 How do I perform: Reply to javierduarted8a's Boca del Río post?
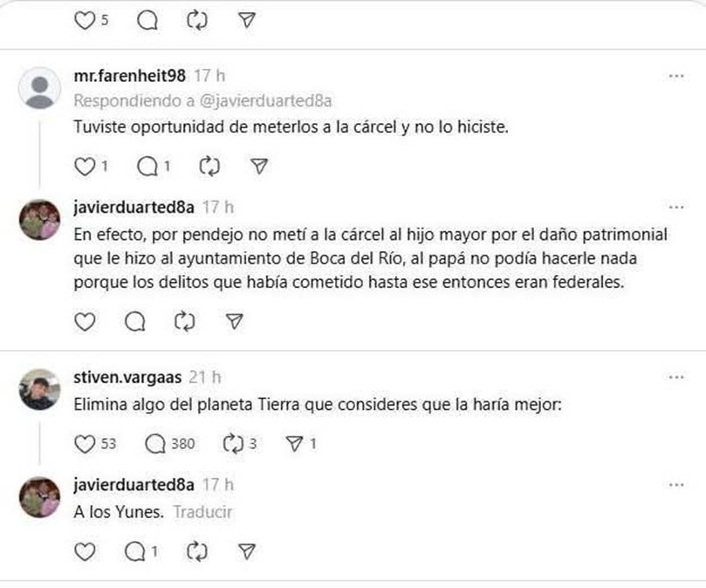click(134, 323)
